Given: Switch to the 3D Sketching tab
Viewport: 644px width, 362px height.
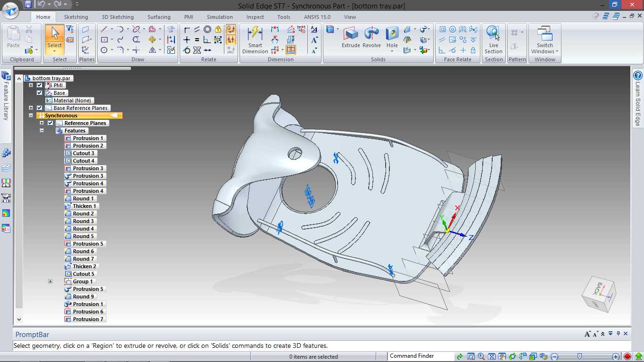Looking at the screenshot, I should tap(118, 17).
